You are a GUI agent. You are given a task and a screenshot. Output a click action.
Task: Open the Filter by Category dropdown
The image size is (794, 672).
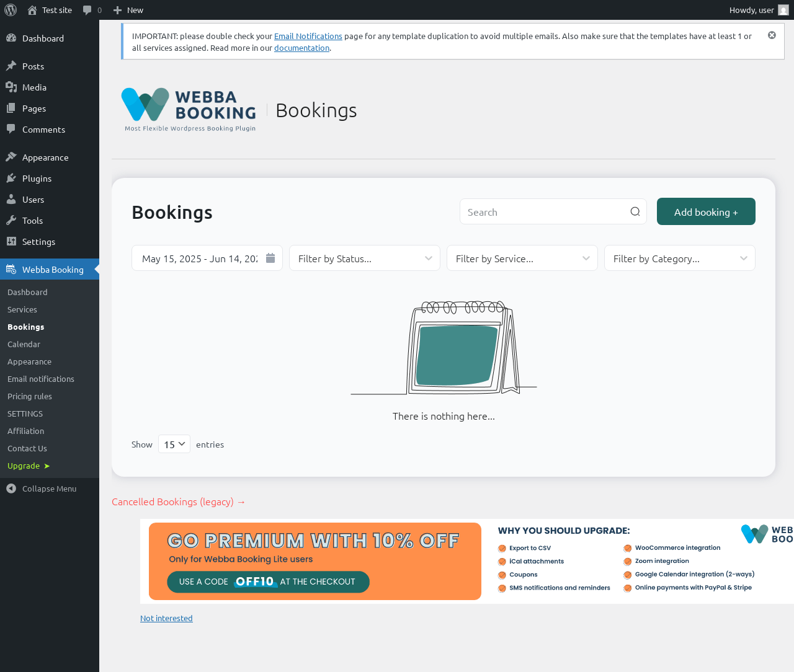click(x=680, y=258)
